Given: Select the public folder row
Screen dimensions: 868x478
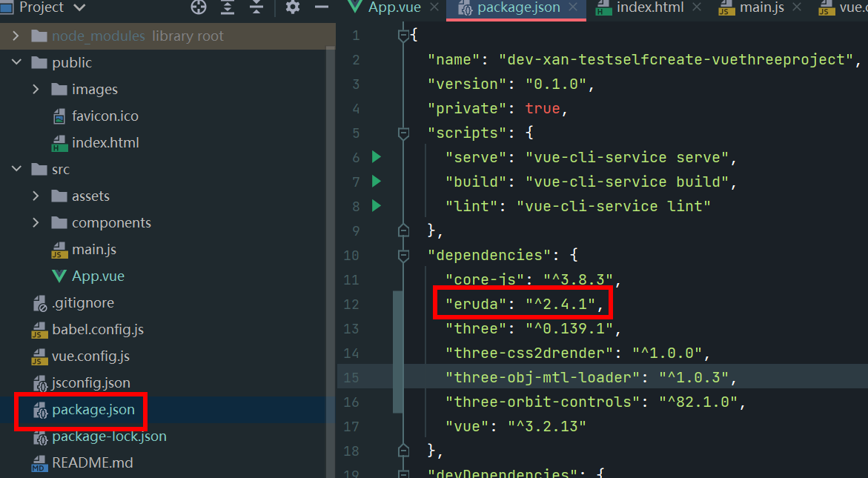Looking at the screenshot, I should click(x=168, y=62).
